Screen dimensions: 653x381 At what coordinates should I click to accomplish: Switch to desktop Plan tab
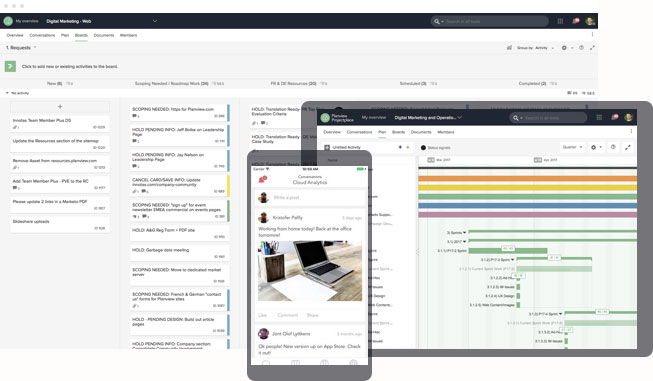65,35
